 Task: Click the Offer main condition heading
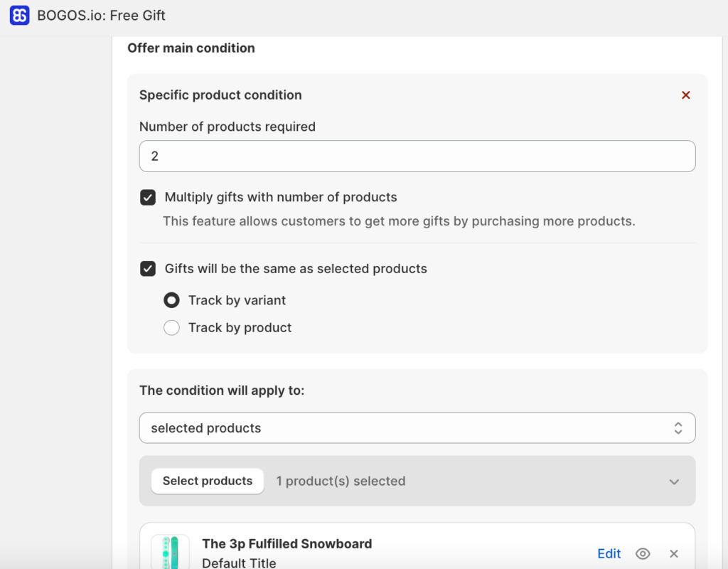point(191,48)
